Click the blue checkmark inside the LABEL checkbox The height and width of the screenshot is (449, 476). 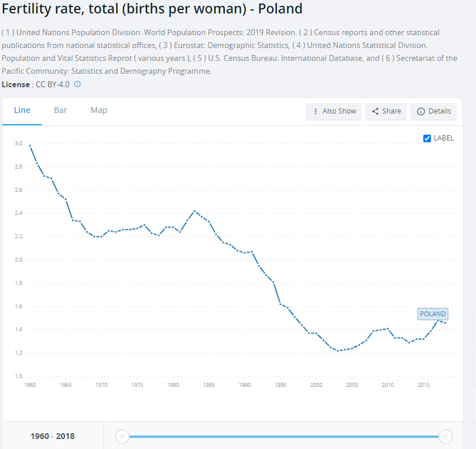point(427,138)
